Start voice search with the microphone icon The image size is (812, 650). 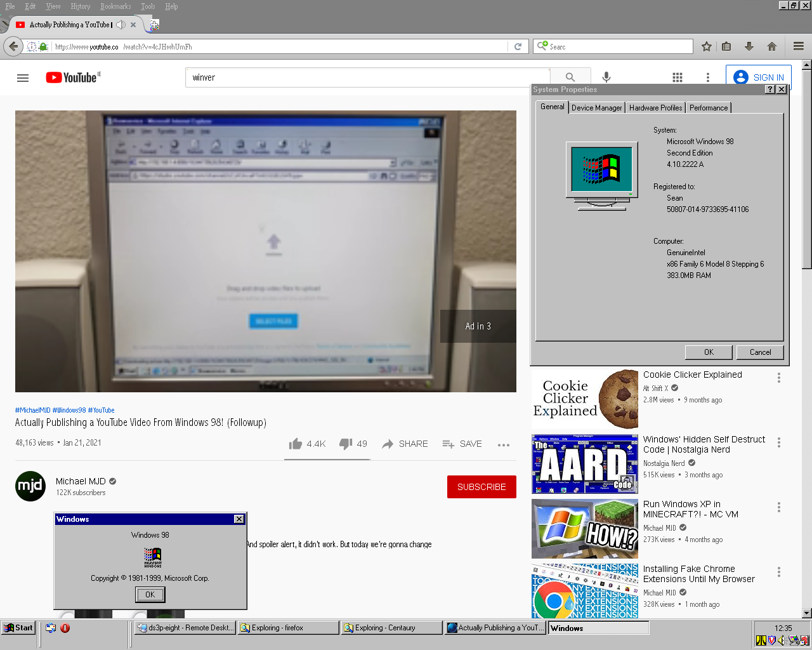pos(606,77)
